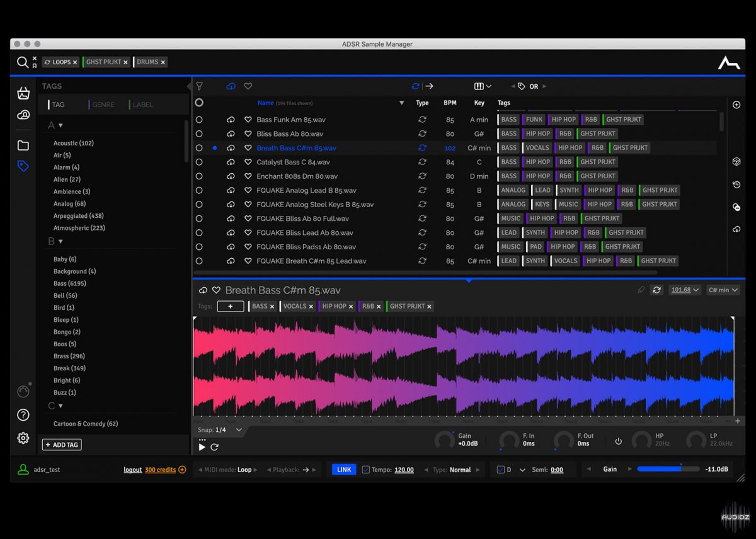The width and height of the screenshot is (756, 539).
Task: Play the sample preview
Action: tap(202, 447)
